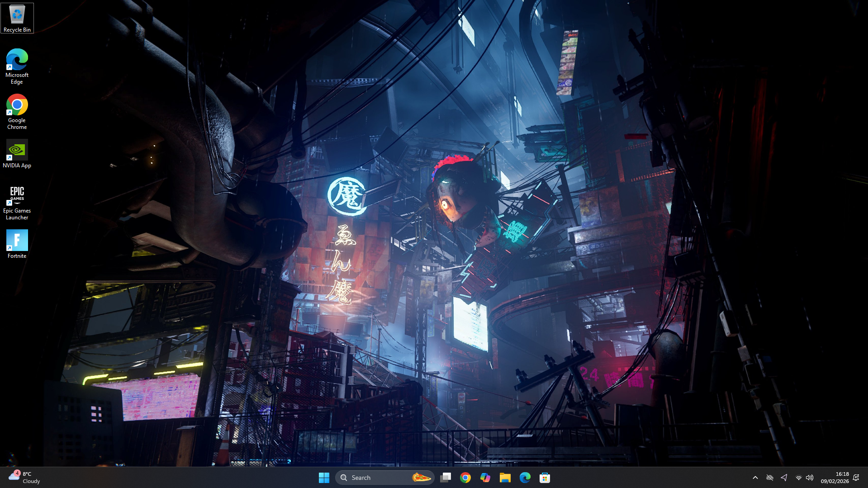Click the OneDrive cloud icon in the tray
868x488 pixels.
[x=770, y=478]
